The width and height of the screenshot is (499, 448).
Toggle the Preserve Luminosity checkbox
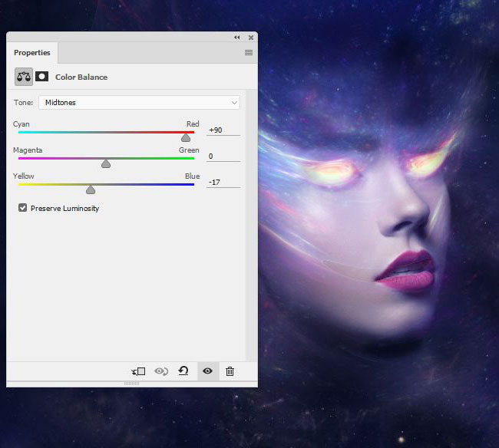(22, 208)
